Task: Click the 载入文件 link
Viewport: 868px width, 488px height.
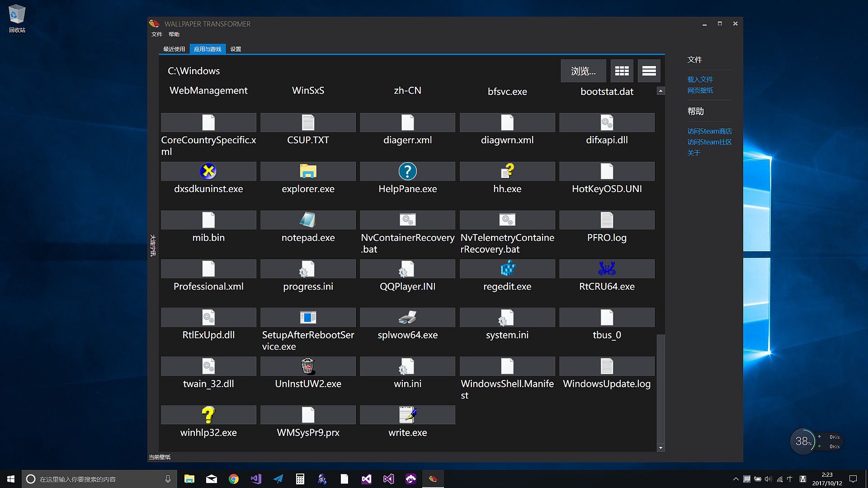Action: click(x=700, y=80)
